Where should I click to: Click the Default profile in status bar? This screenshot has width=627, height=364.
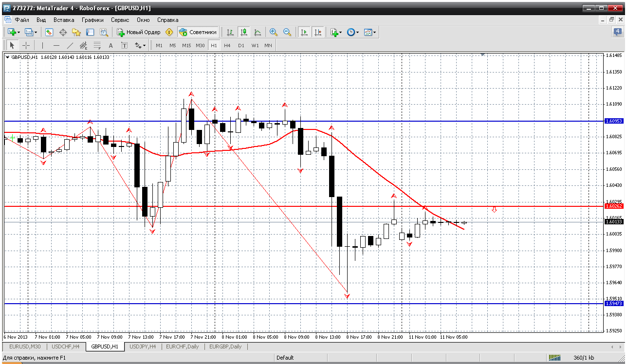pyautogui.click(x=285, y=358)
